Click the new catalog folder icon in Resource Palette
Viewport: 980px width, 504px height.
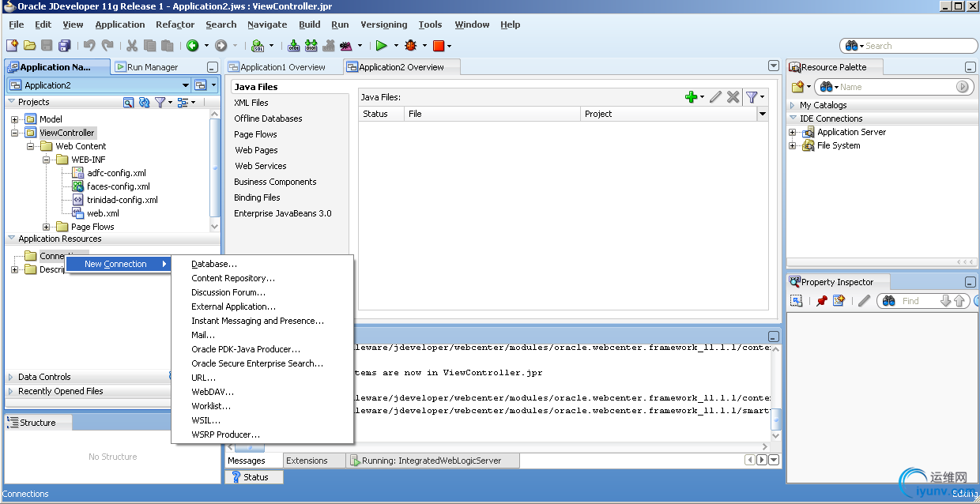pyautogui.click(x=797, y=87)
